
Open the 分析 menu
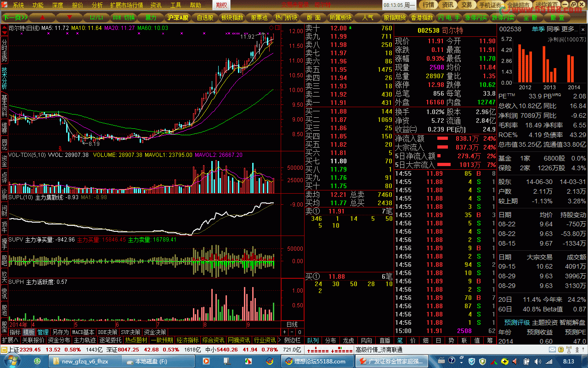(97, 6)
